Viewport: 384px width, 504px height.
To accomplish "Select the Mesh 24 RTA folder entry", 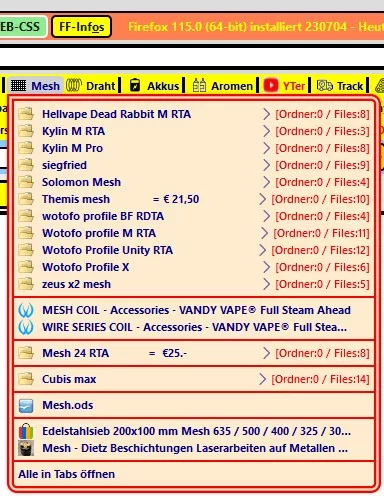I will coord(194,353).
